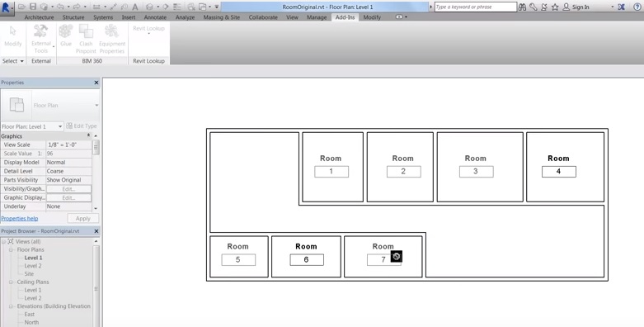Close the Properties panel

96,83
